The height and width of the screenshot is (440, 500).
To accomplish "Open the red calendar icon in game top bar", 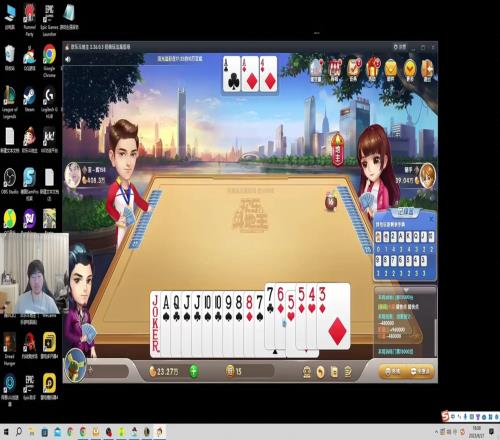I will coord(335,70).
